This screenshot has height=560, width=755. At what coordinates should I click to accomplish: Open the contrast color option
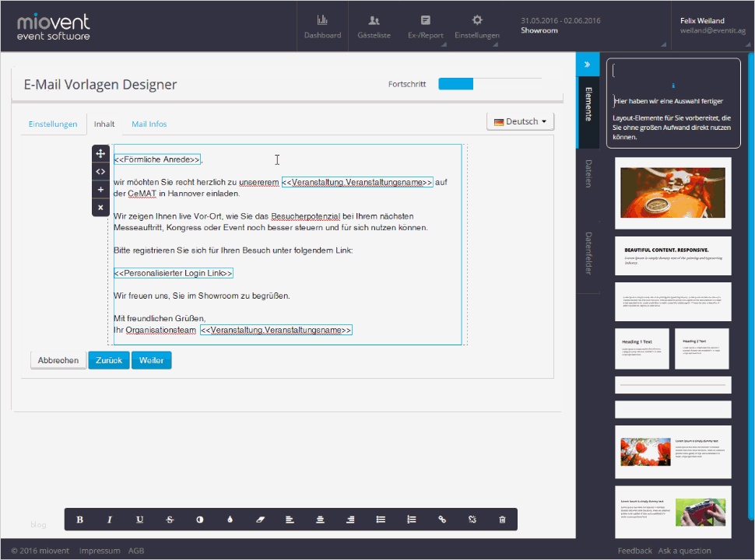click(x=200, y=520)
